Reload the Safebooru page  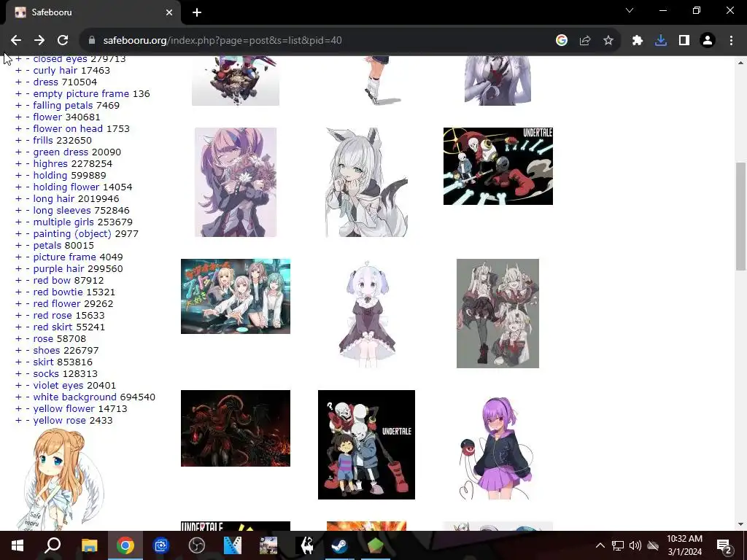pyautogui.click(x=63, y=41)
